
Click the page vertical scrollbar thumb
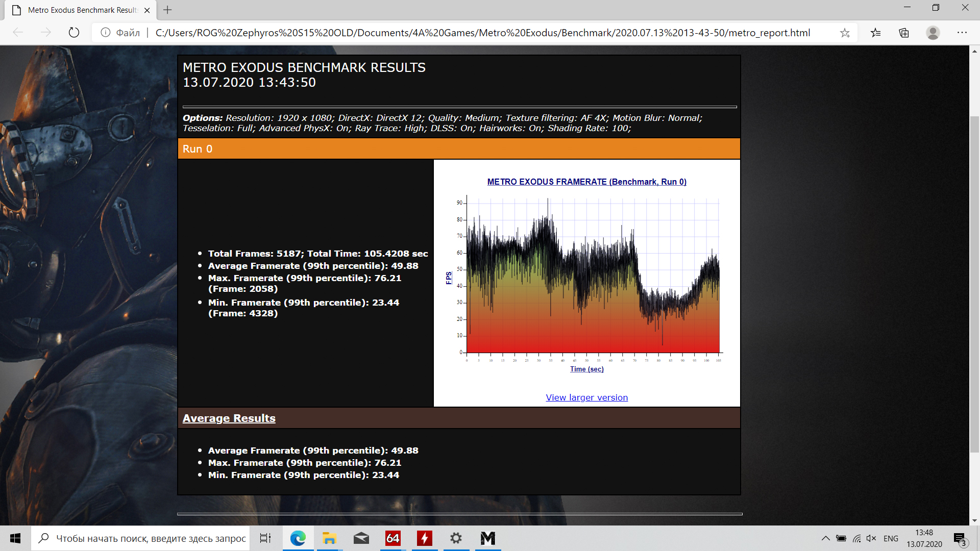pyautogui.click(x=974, y=284)
